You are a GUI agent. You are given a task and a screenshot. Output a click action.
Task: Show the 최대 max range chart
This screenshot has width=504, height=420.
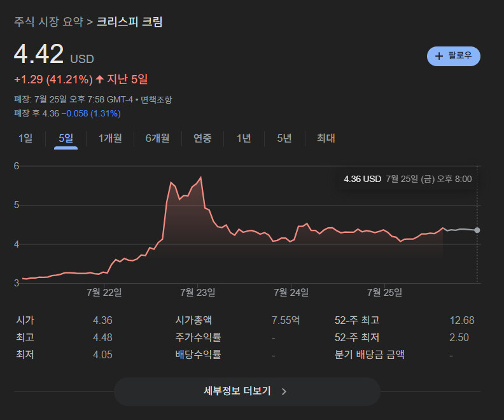326,138
